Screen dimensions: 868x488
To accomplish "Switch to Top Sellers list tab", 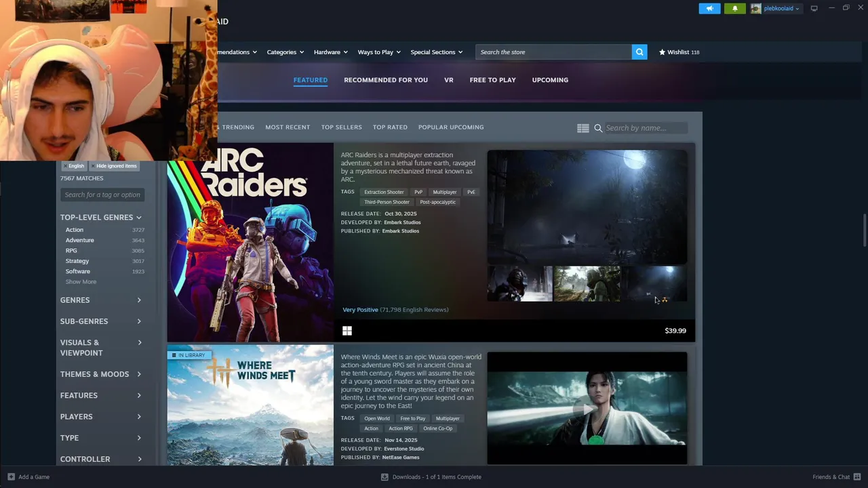I will click(341, 127).
